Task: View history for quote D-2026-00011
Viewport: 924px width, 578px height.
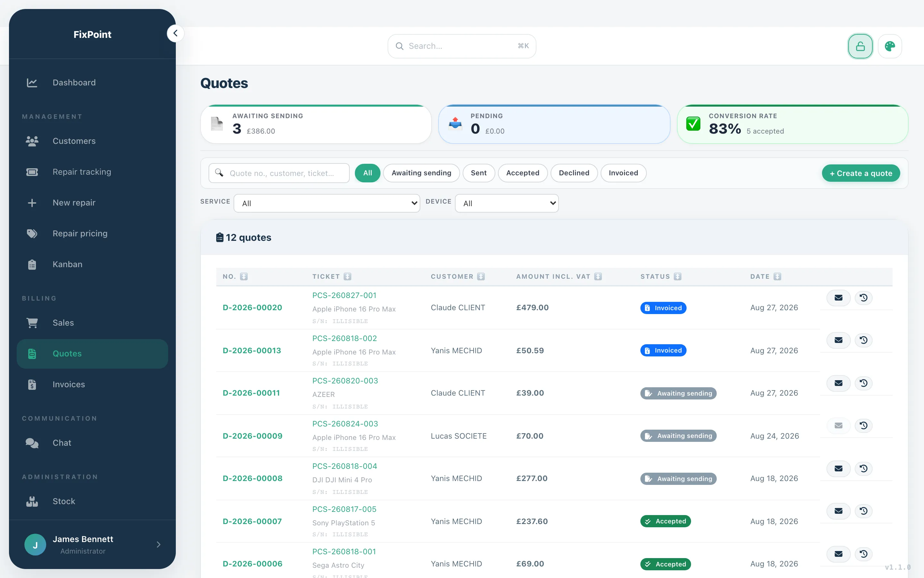Action: coord(864,383)
